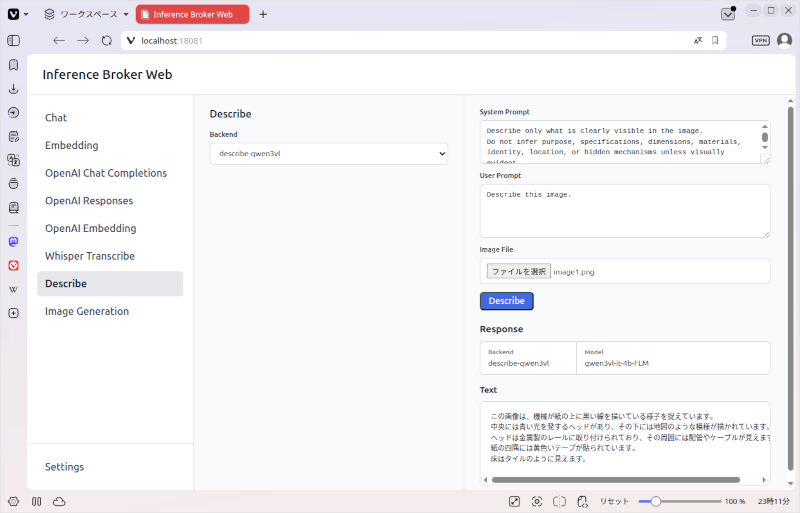The width and height of the screenshot is (800, 513).
Task: Expand the Backend dropdown describe-qwen3vl
Action: 329,154
